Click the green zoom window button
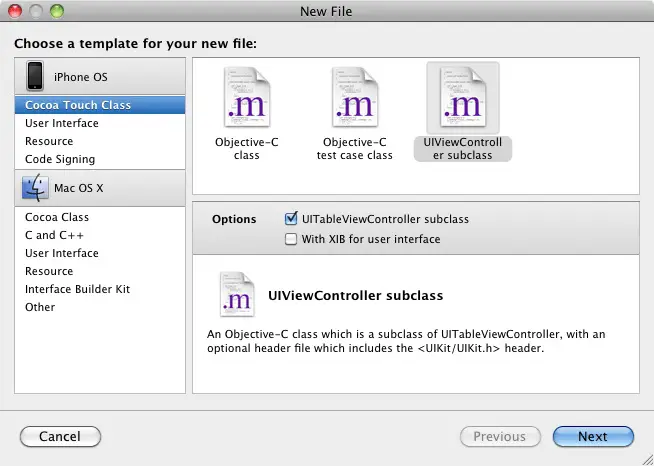 (57, 11)
